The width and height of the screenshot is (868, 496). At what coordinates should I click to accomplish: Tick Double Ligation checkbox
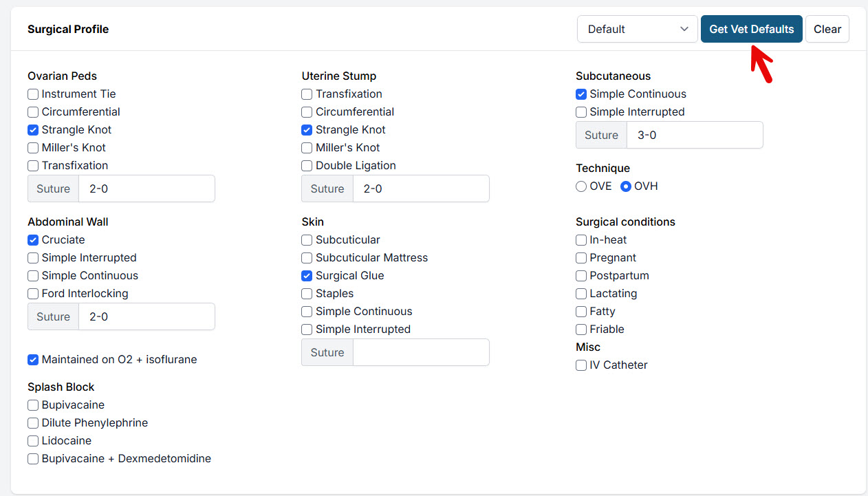[307, 166]
